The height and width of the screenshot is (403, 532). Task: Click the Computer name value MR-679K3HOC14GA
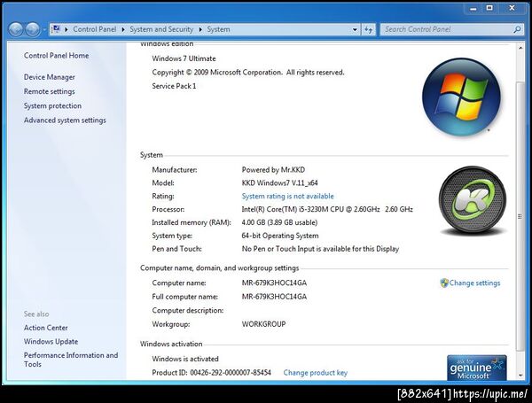click(x=274, y=283)
